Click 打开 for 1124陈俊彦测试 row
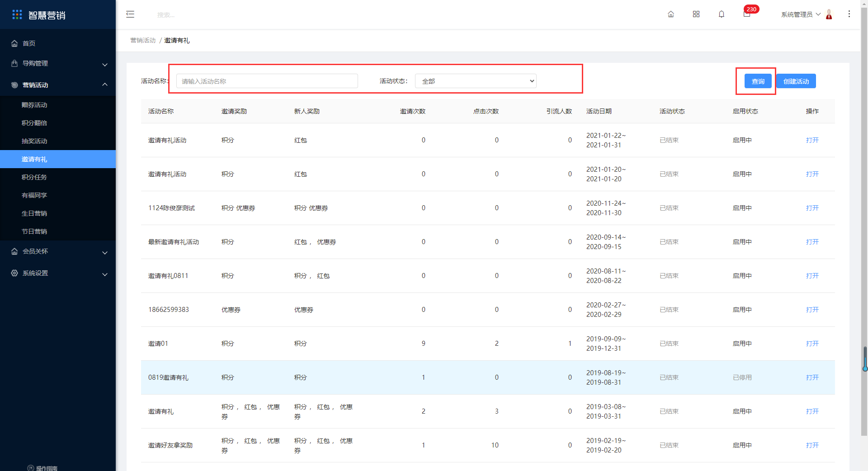The height and width of the screenshot is (471, 868). point(812,208)
